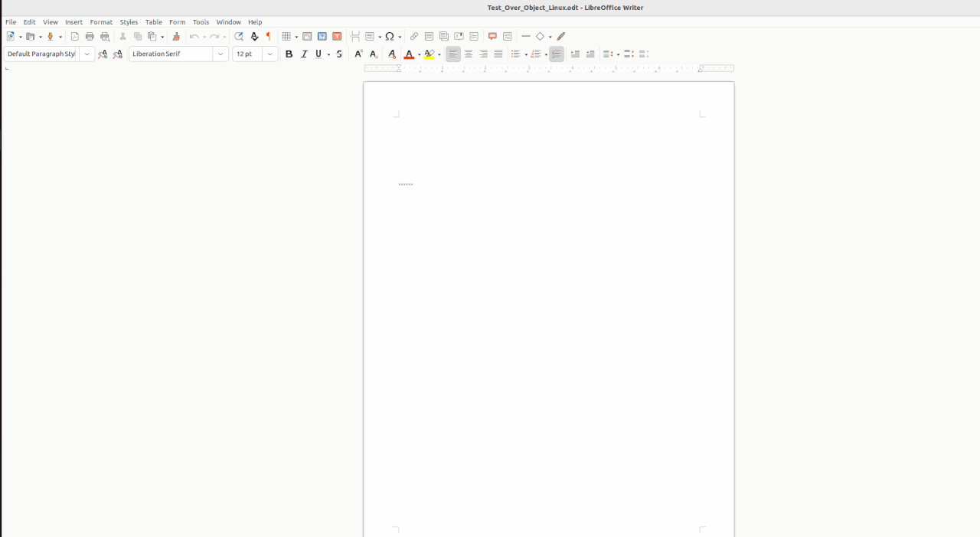The width and height of the screenshot is (980, 537).
Task: Click the Insert Table grid icon
Action: (x=287, y=36)
